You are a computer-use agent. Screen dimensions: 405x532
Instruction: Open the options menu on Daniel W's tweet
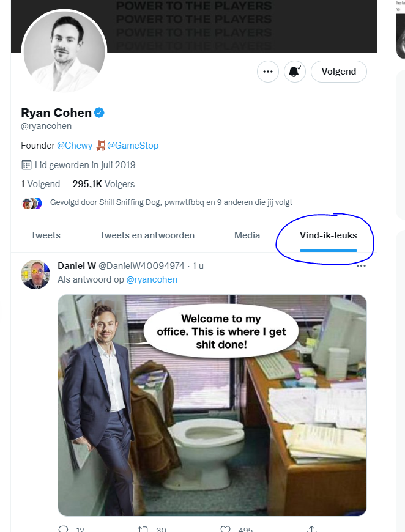tap(362, 265)
